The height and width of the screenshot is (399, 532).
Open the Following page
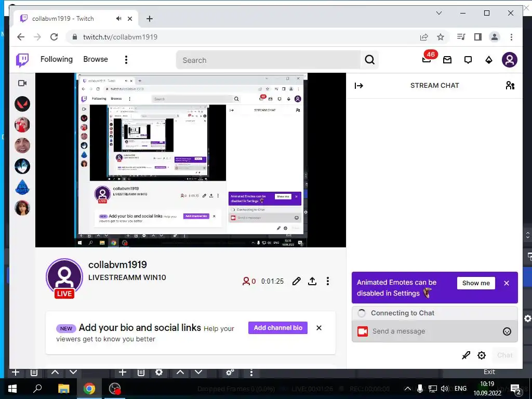point(56,59)
